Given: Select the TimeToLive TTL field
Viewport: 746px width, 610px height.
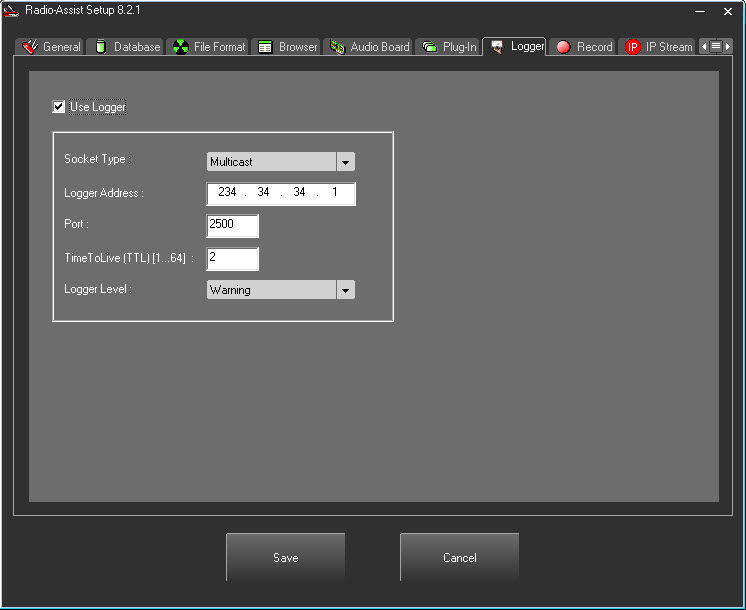Looking at the screenshot, I should click(232, 259).
